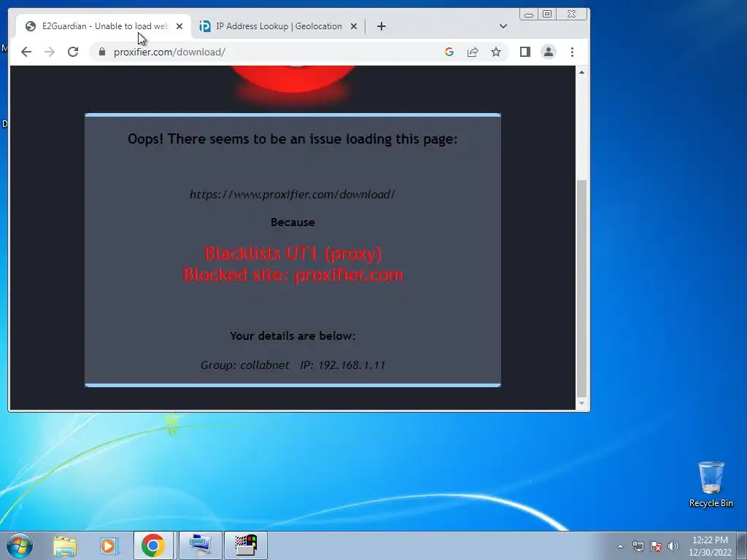
Task: Open the volume speaker tray icon
Action: [x=673, y=546]
